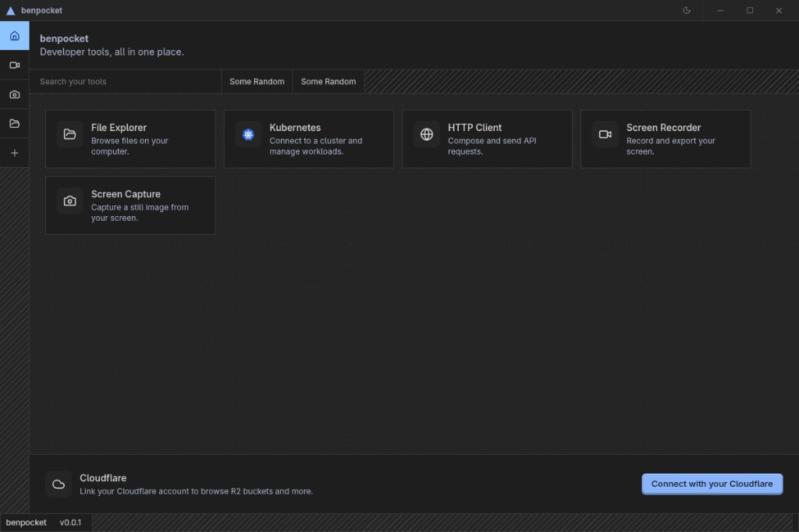
Task: Open File Explorer folder icon in sidebar
Action: (x=14, y=124)
